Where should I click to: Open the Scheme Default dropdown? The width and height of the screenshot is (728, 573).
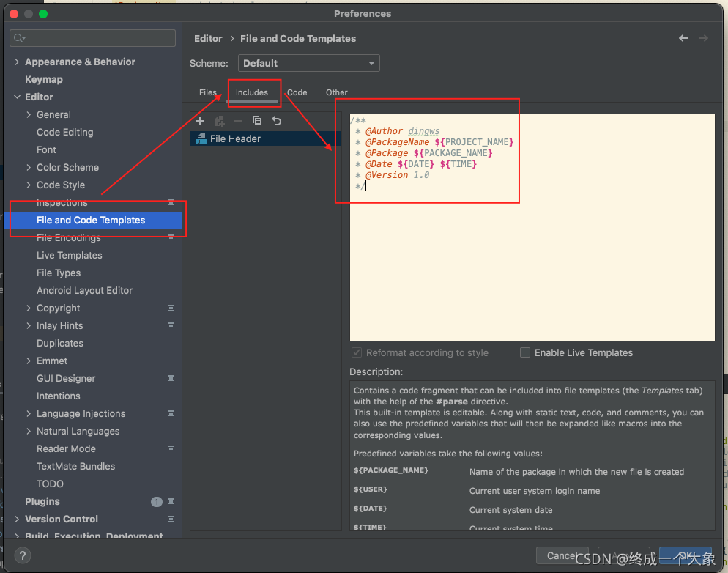(309, 63)
